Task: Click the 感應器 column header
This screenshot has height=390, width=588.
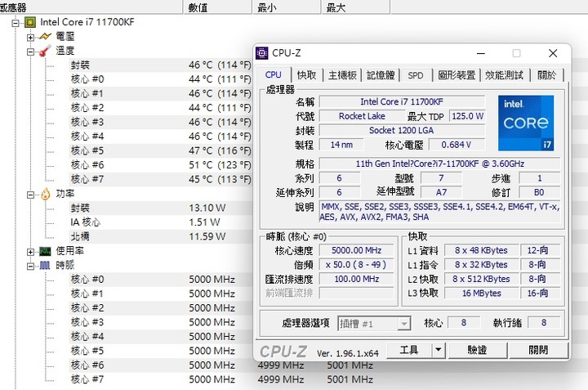Action: tap(91, 7)
